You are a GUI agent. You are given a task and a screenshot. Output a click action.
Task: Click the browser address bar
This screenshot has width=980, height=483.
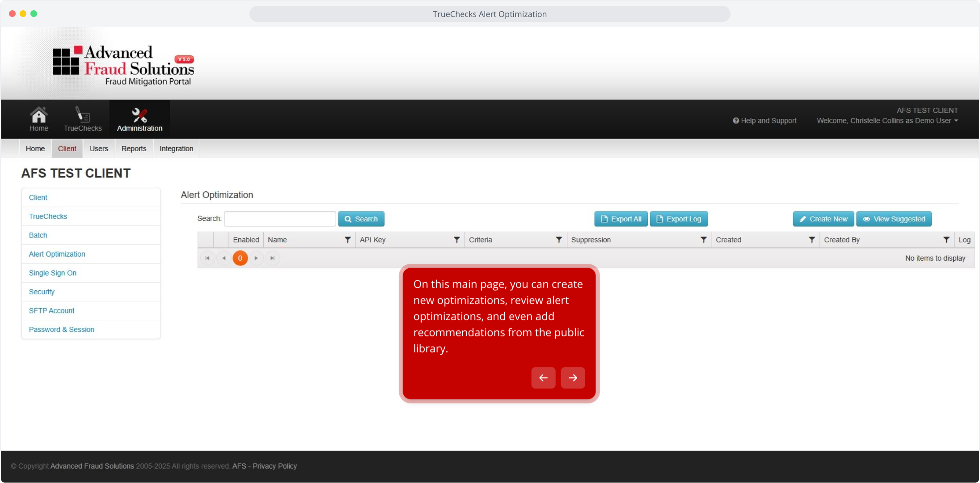click(x=490, y=14)
